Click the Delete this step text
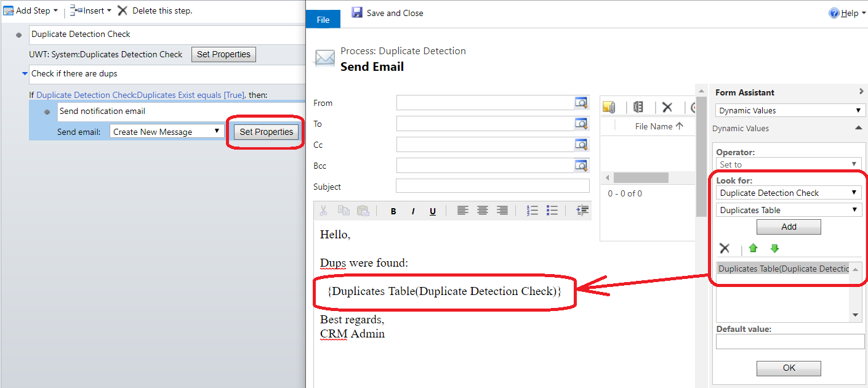The image size is (868, 388). 163,10
